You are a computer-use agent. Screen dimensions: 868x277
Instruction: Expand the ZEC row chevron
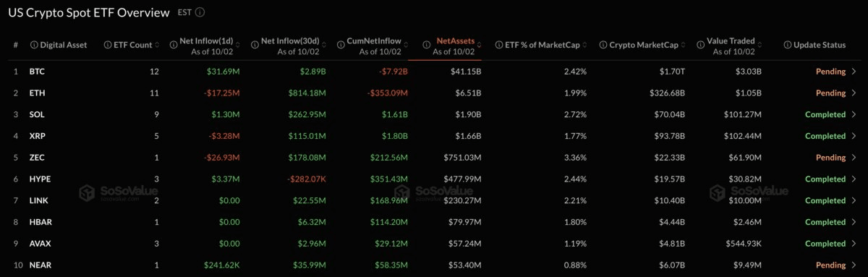pos(854,157)
